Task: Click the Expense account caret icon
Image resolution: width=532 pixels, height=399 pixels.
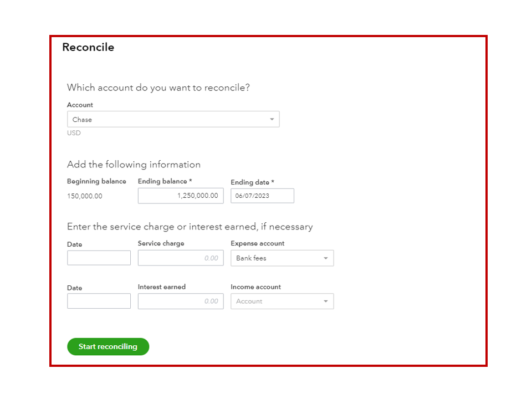Action: 326,258
